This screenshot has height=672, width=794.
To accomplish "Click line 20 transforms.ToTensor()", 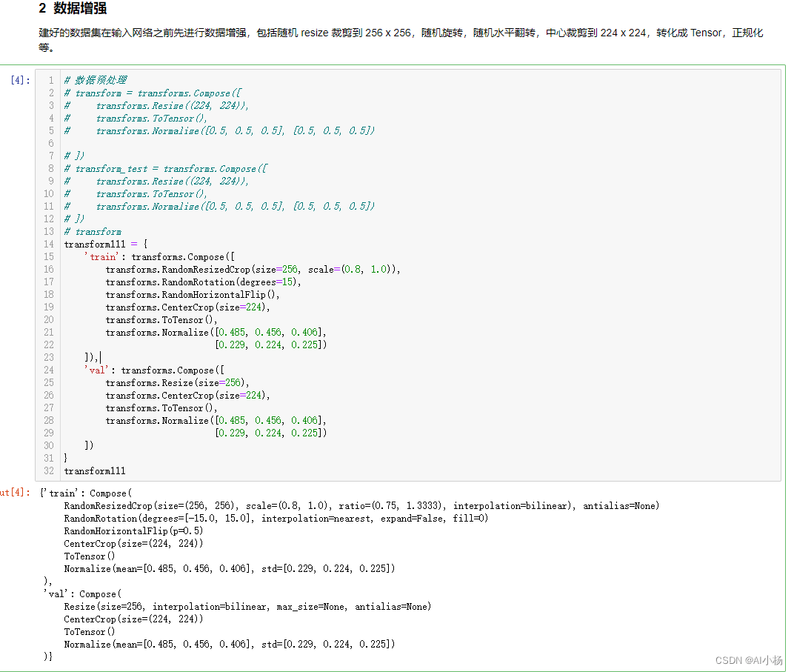I will 161,320.
